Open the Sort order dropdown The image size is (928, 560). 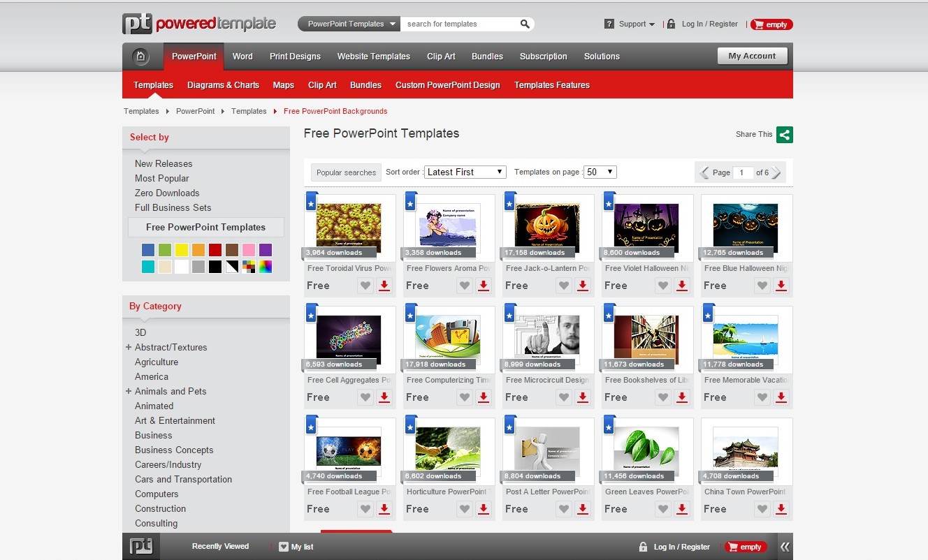(465, 172)
